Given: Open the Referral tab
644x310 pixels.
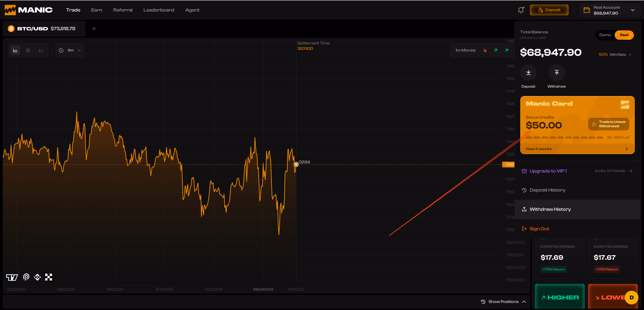Looking at the screenshot, I should pos(123,10).
